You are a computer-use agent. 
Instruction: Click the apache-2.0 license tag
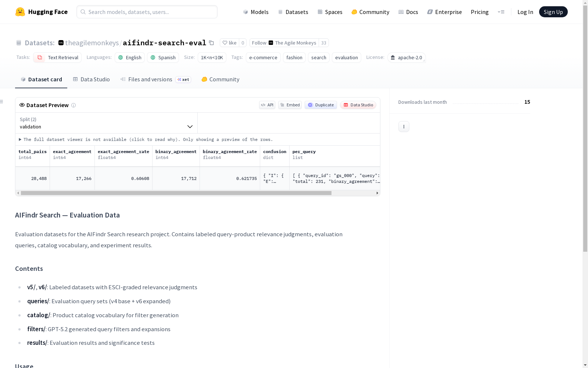coord(406,57)
